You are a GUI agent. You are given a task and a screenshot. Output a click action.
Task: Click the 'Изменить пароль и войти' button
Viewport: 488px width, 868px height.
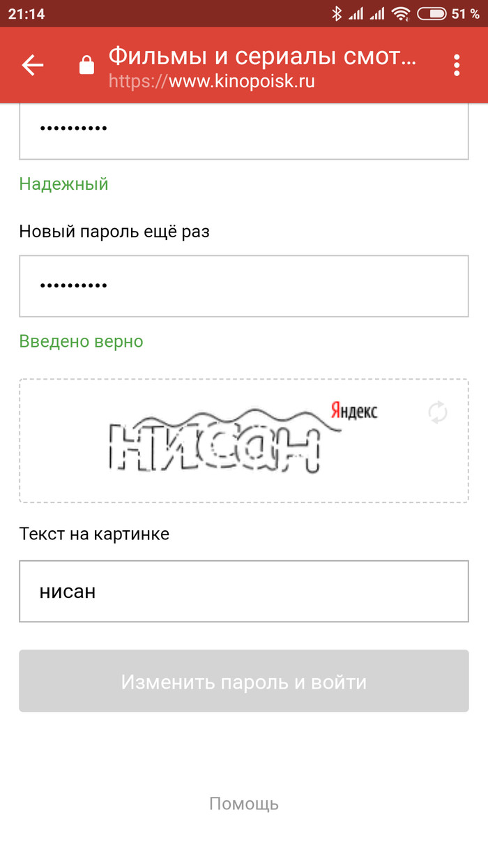pyautogui.click(x=244, y=681)
